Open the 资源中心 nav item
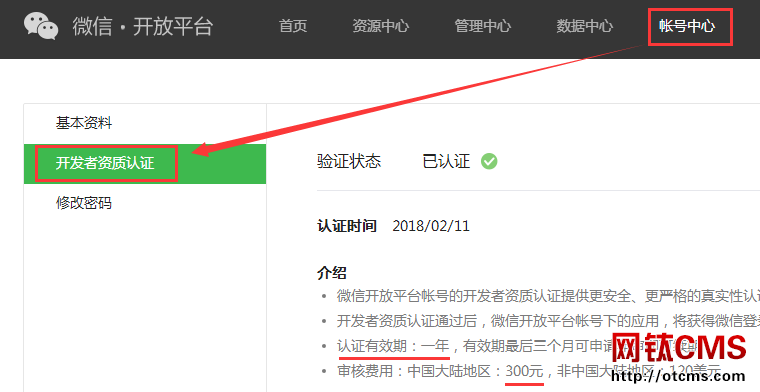The height and width of the screenshot is (392, 760). [380, 26]
